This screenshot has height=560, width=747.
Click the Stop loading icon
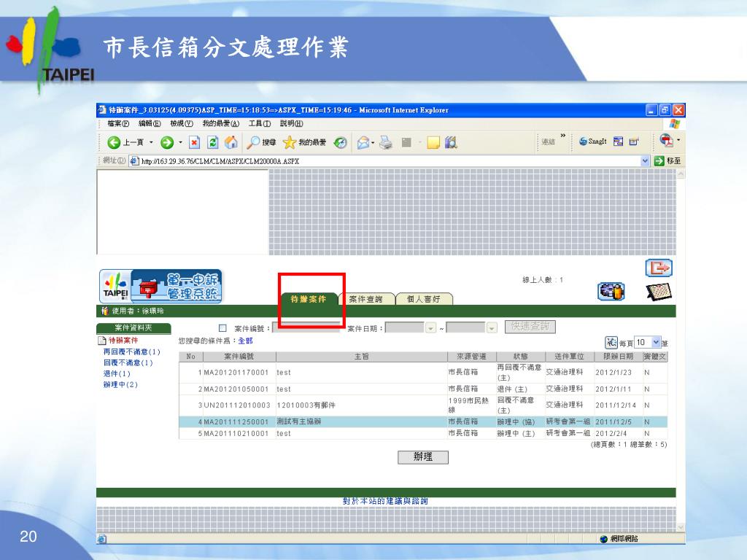pos(194,142)
